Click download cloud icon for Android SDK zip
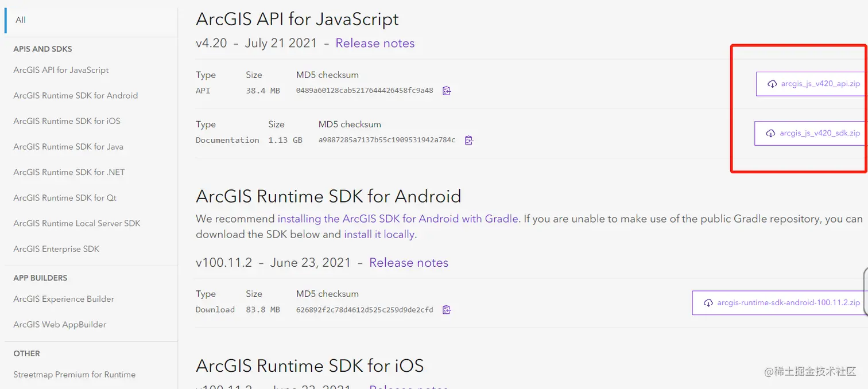Image resolution: width=868 pixels, height=389 pixels. click(x=708, y=302)
